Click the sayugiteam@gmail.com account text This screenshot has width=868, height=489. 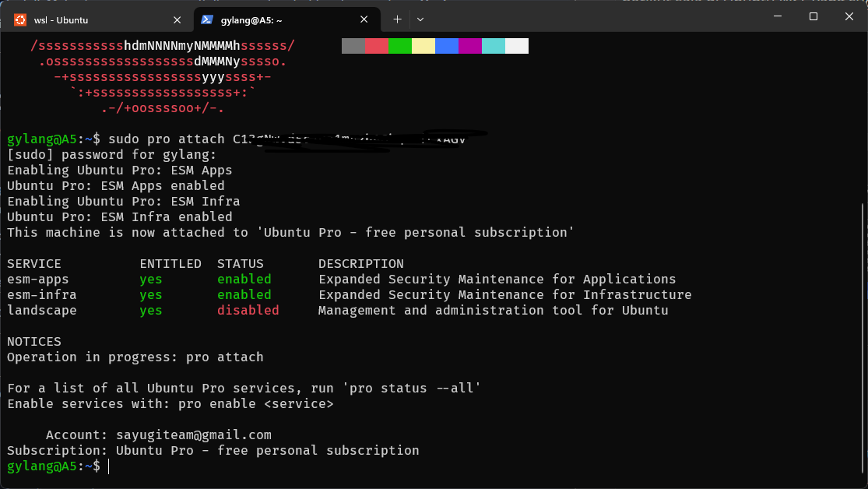pos(193,435)
